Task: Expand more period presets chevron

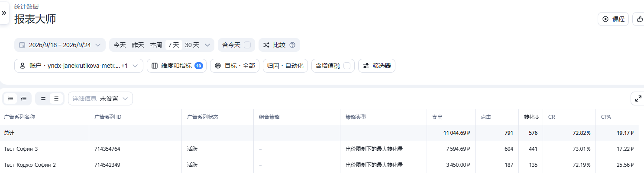Action: [207, 45]
